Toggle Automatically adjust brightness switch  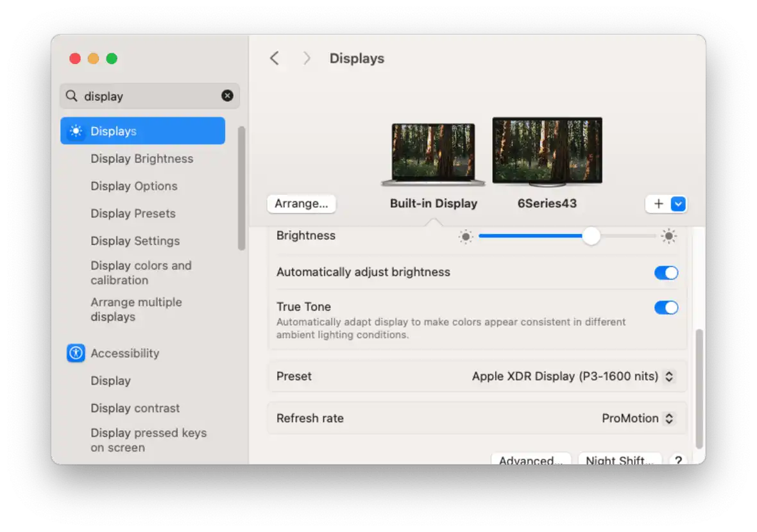pyautogui.click(x=667, y=272)
